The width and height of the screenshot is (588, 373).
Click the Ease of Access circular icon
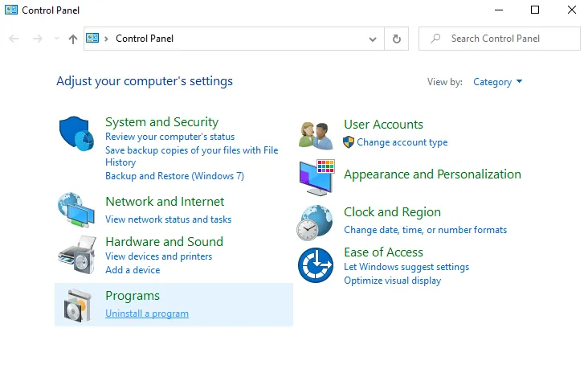click(316, 265)
